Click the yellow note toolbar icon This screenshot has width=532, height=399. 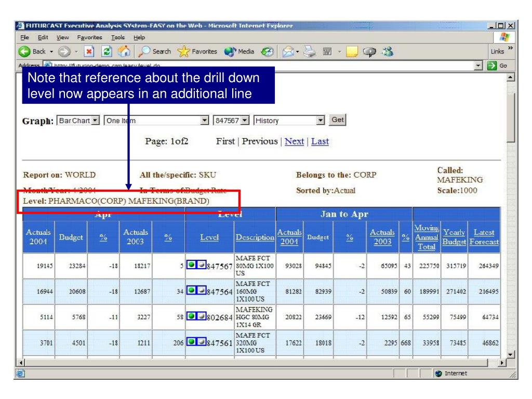coord(352,51)
